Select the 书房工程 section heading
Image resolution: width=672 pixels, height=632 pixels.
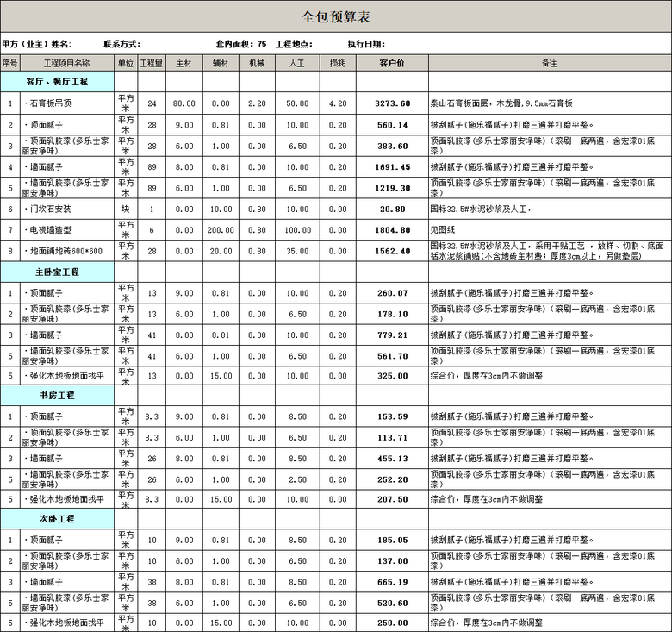click(58, 395)
